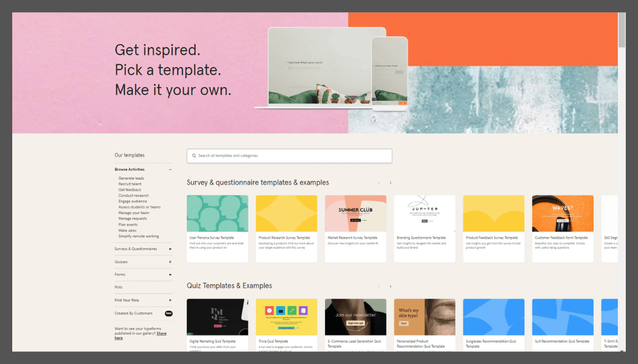This screenshot has width=638, height=364.
Task: Expand the Surveys & Questionnaires category
Action: click(170, 249)
